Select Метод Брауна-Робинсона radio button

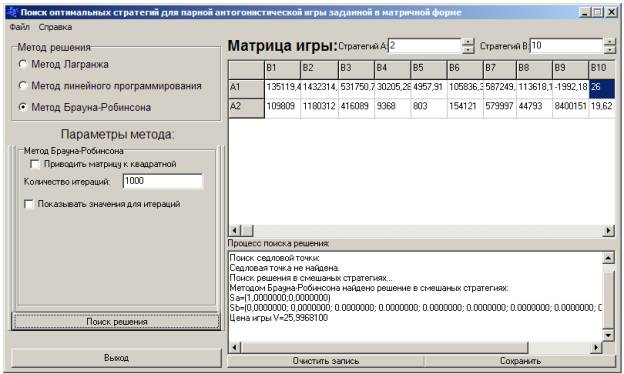click(x=23, y=107)
